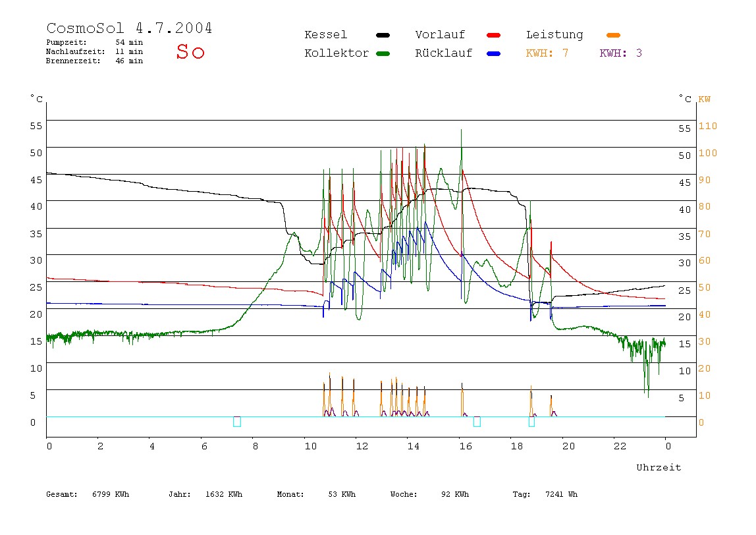Select hour "14" on the time axis

(x=413, y=446)
